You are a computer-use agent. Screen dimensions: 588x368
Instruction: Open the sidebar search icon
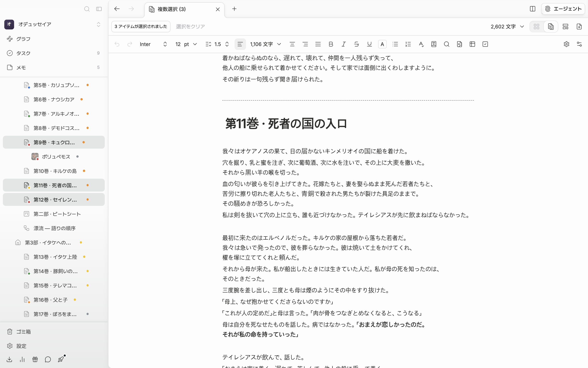pos(87,9)
